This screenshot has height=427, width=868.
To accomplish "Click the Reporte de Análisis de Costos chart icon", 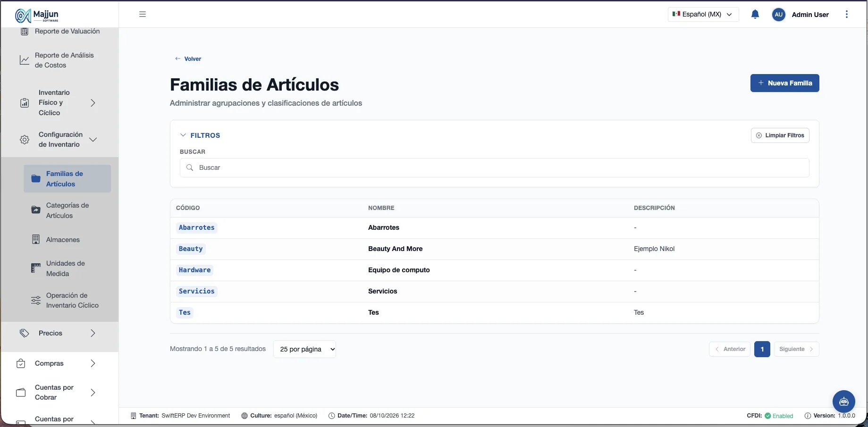I will click(25, 60).
